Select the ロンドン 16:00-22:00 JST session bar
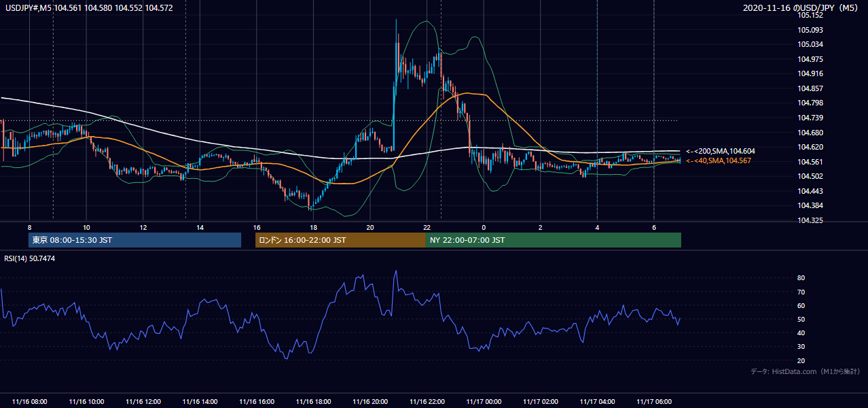The image size is (868, 408). pos(340,240)
